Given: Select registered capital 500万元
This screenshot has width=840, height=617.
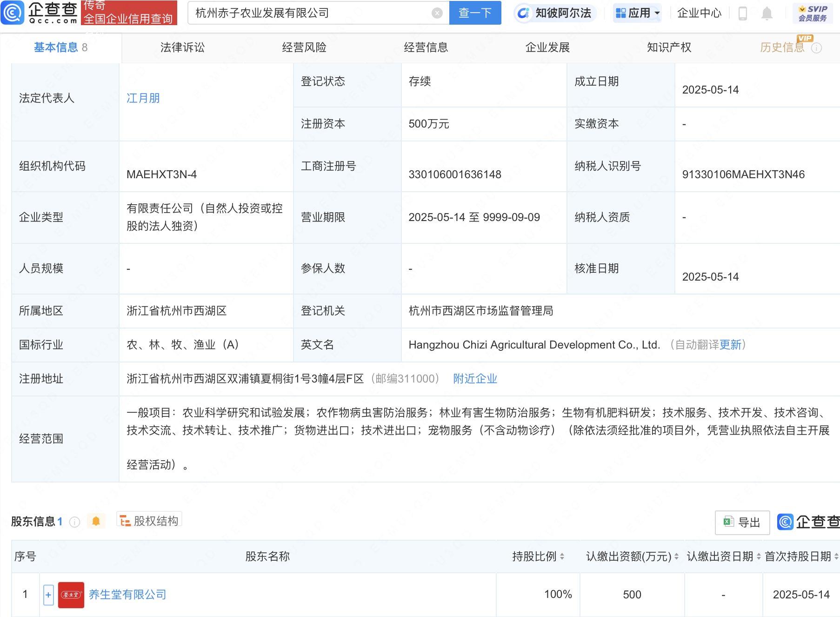Looking at the screenshot, I should 429,124.
